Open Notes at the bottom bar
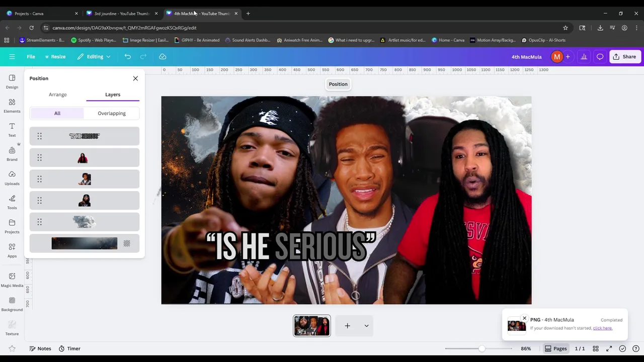 click(x=40, y=348)
